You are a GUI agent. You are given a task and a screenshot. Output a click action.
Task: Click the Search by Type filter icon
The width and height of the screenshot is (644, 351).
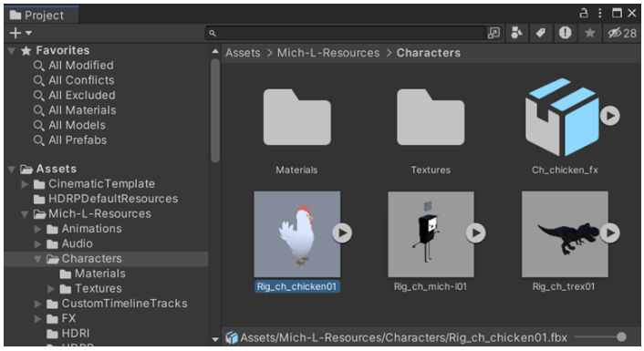pos(516,33)
